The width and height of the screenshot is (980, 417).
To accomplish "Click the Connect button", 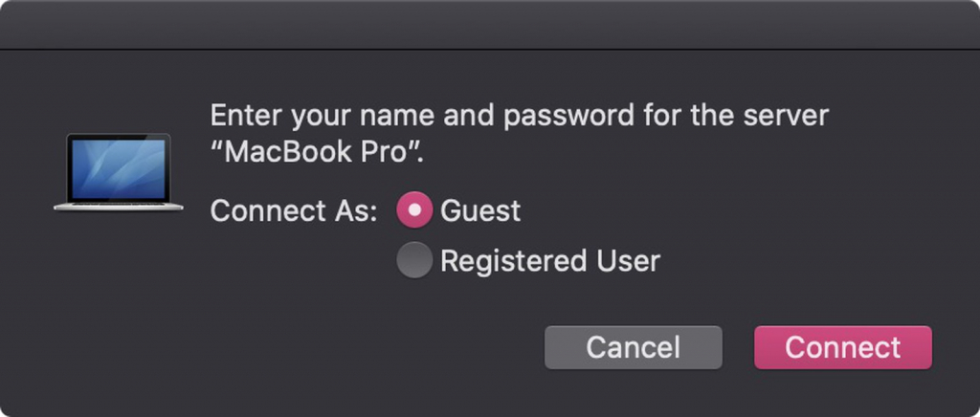I will coord(843,347).
